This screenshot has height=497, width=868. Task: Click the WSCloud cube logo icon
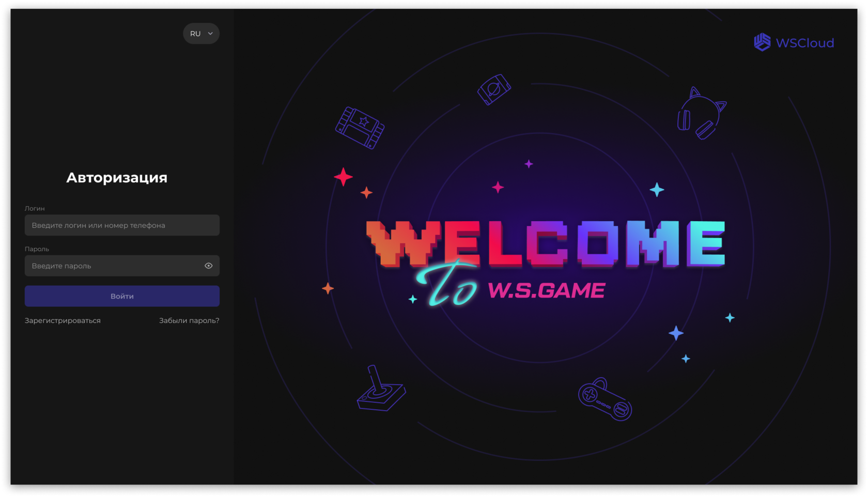(762, 42)
